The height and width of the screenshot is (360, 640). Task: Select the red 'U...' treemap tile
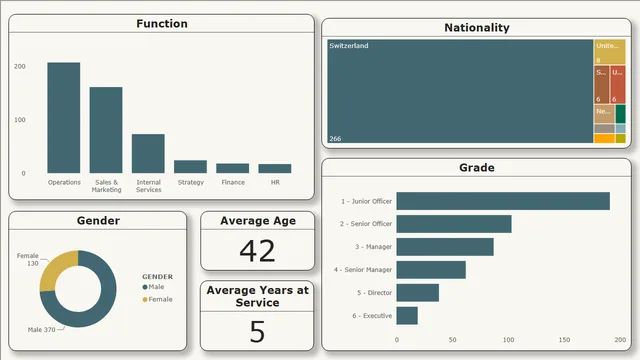click(618, 85)
